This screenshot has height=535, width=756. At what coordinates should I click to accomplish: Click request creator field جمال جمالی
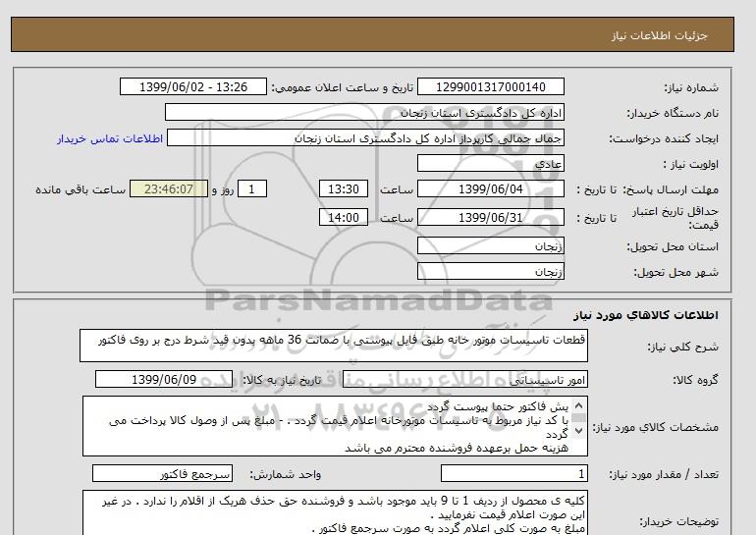click(365, 137)
